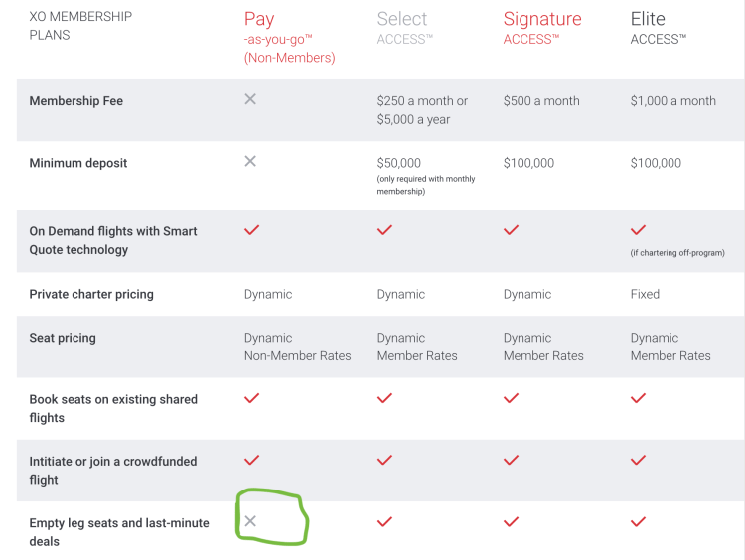Click the Membership Fee row label
Screen dimensions: 745x560
pyautogui.click(x=76, y=101)
